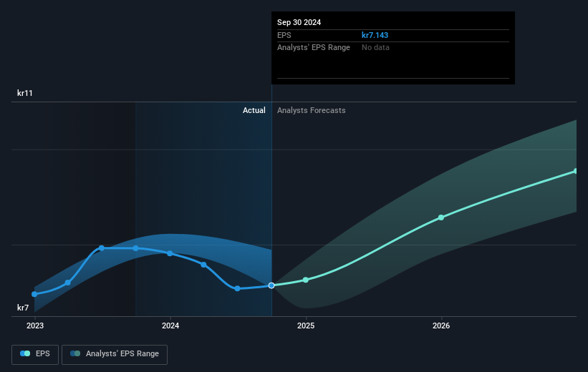Click the 'Analysts Forecasts' region label
The height and width of the screenshot is (372, 588).
tap(312, 110)
